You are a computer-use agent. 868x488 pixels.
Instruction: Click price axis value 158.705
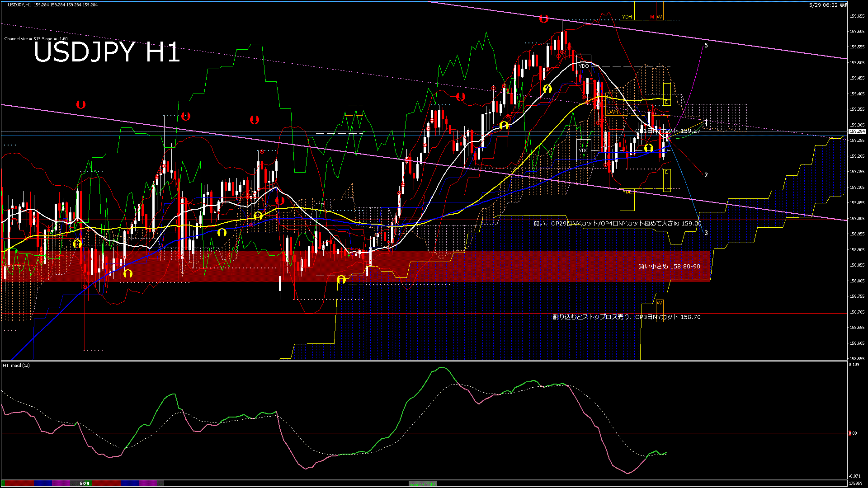click(857, 312)
